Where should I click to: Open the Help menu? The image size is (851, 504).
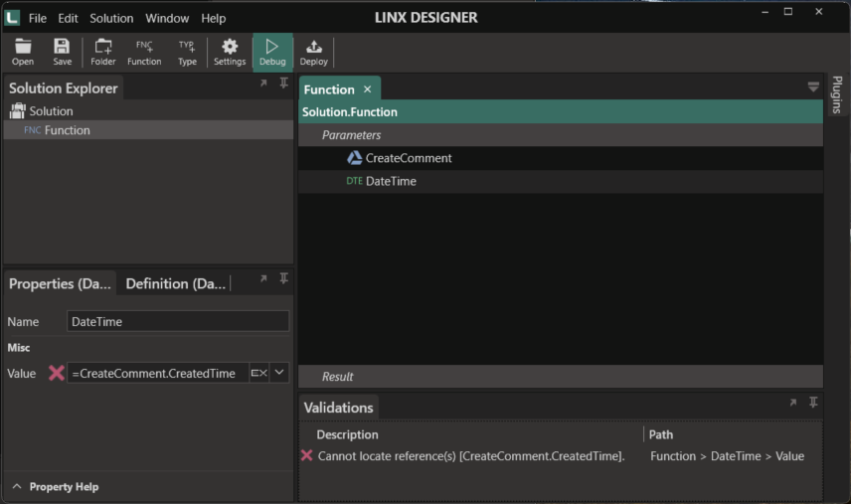(214, 19)
